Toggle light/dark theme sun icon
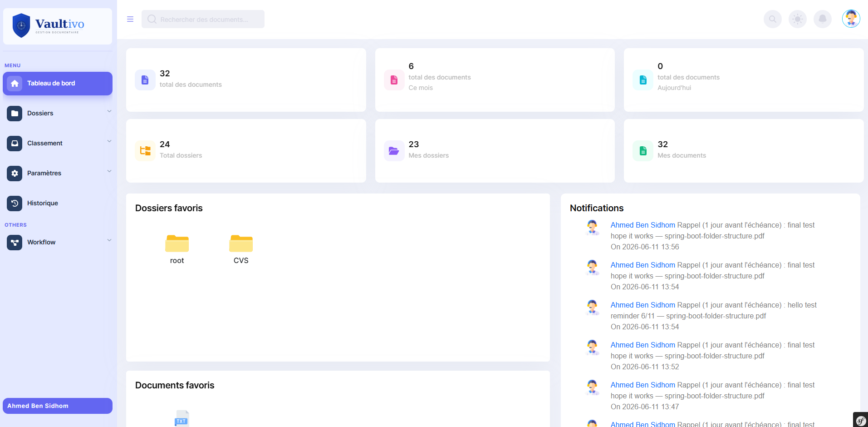 tap(797, 19)
